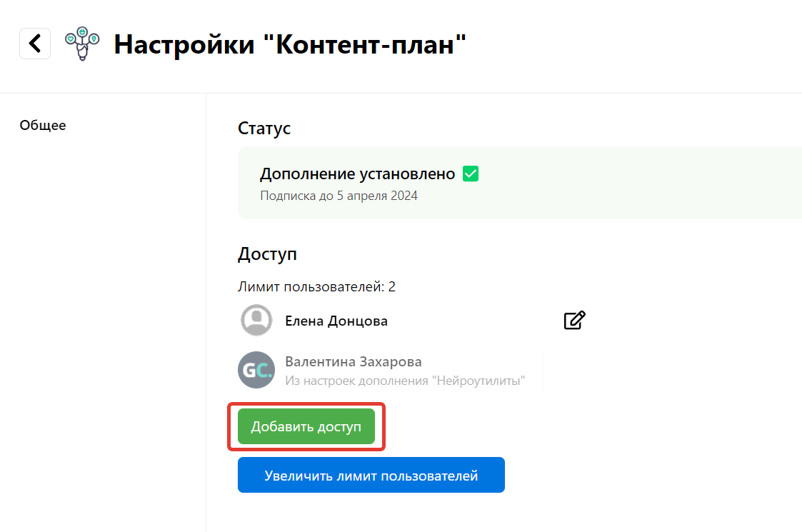Image resolution: width=802 pixels, height=532 pixels.
Task: Click the back arrow navigation icon
Action: point(34,44)
